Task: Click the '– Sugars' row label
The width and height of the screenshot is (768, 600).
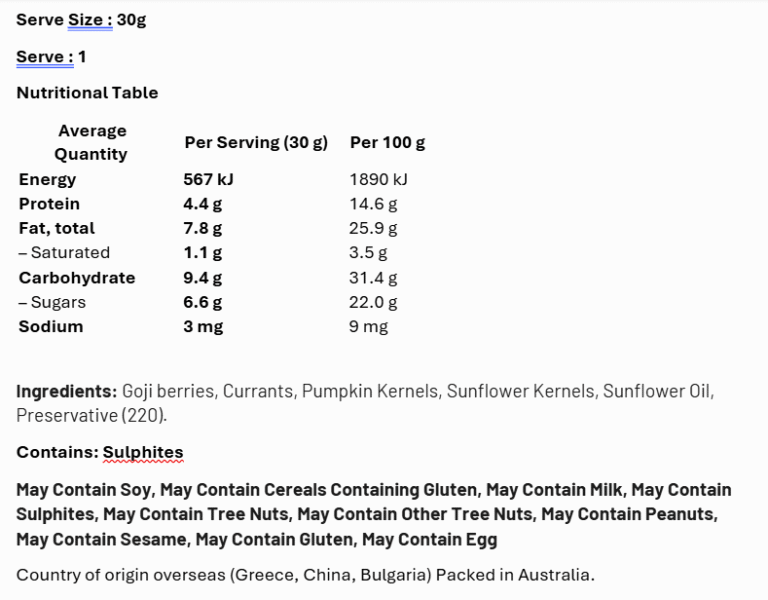Action: pos(52,302)
